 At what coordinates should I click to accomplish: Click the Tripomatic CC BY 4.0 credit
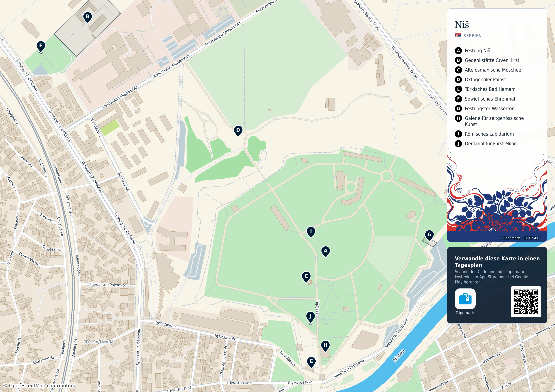[519, 238]
